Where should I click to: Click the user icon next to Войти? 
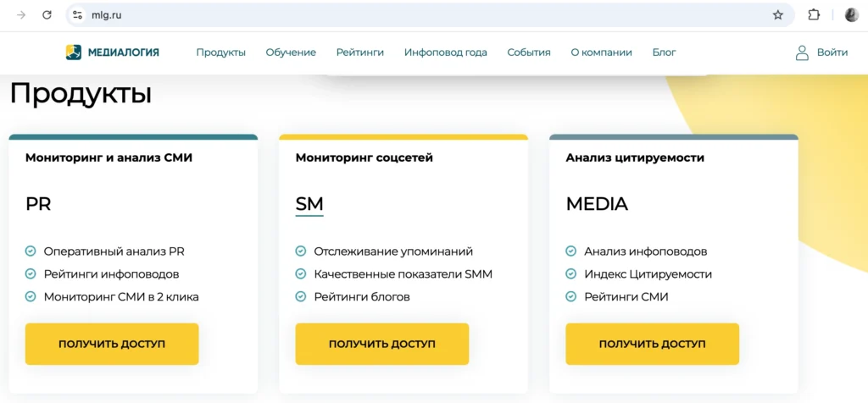click(x=802, y=52)
